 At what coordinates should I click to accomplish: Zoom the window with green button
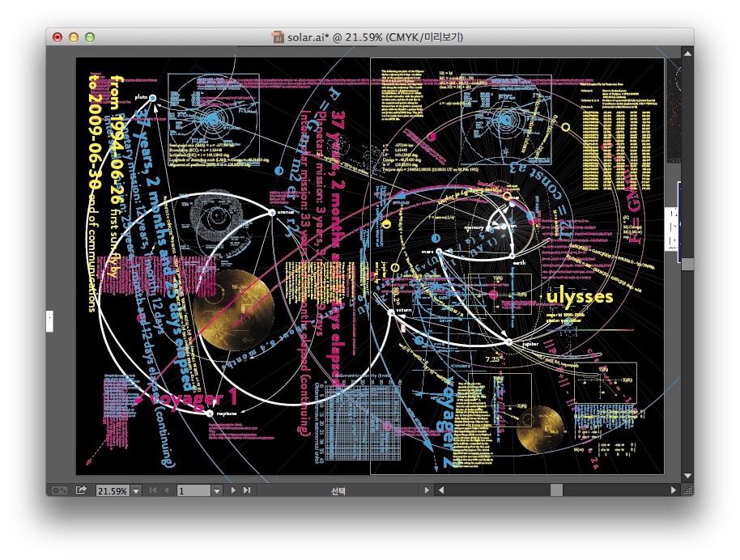tap(90, 37)
